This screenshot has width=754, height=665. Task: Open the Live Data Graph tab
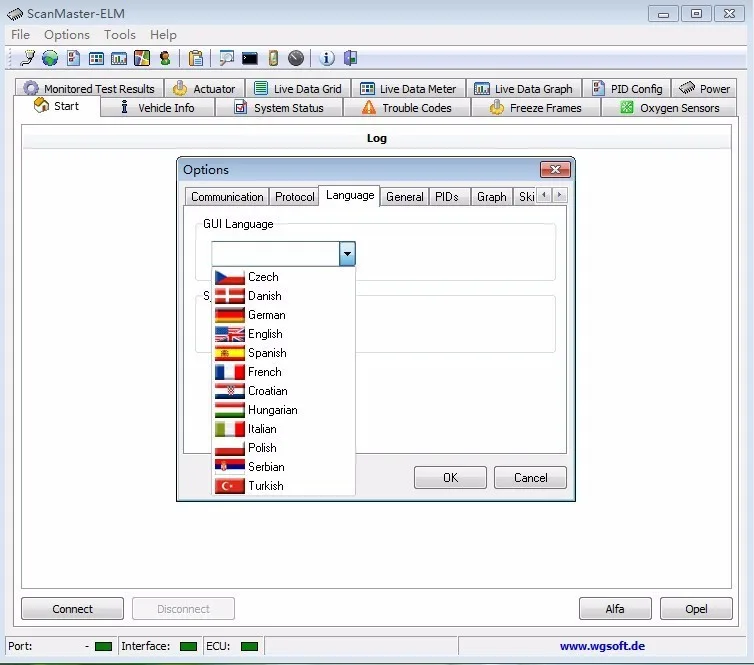(524, 88)
